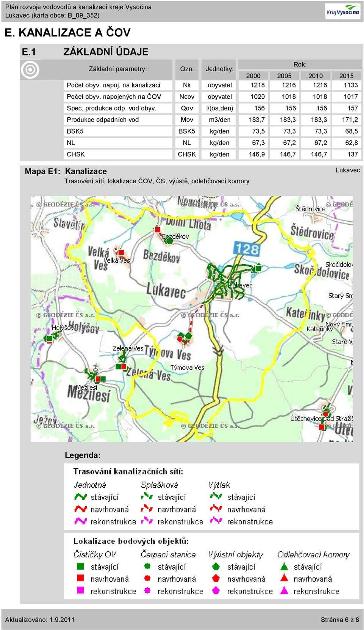Click the target circle icon beside Základní parametry
The image size is (364, 630).
tap(30, 70)
